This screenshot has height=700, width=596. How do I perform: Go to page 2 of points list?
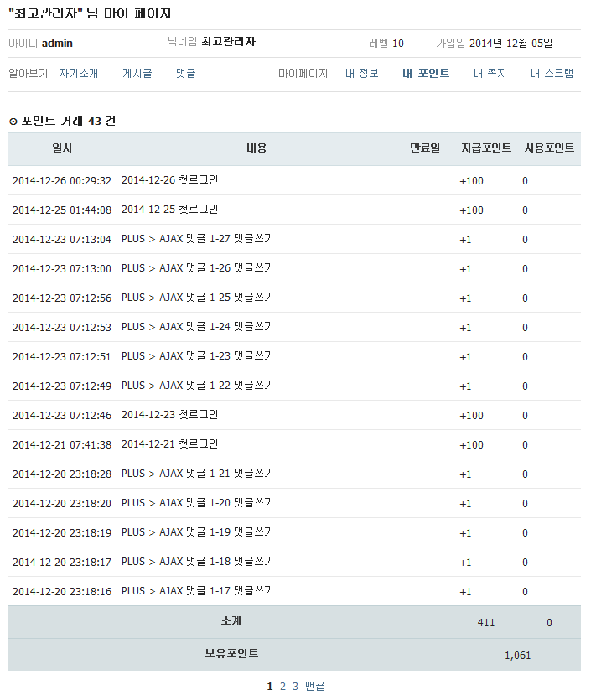click(x=282, y=687)
